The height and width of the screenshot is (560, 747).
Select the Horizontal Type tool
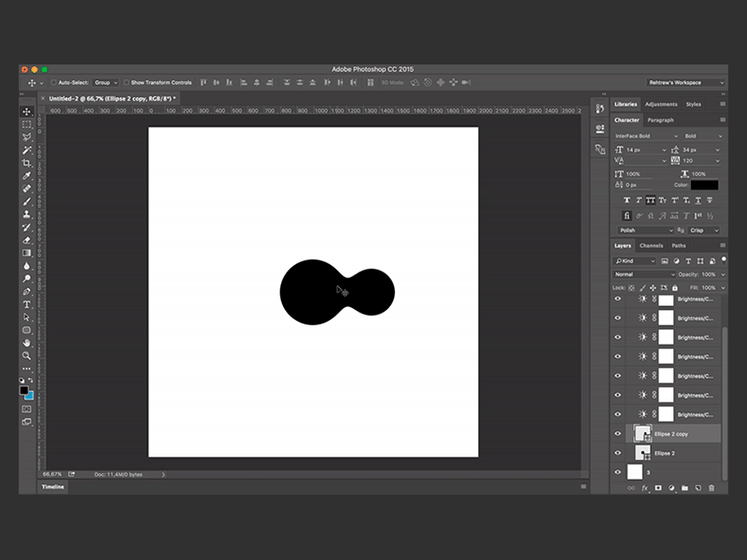(x=27, y=304)
